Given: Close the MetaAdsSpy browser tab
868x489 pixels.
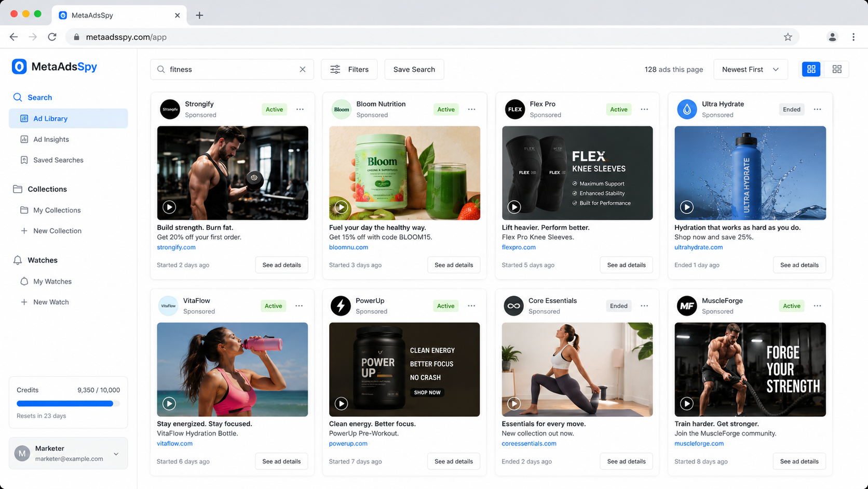Looking at the screenshot, I should click(x=178, y=15).
